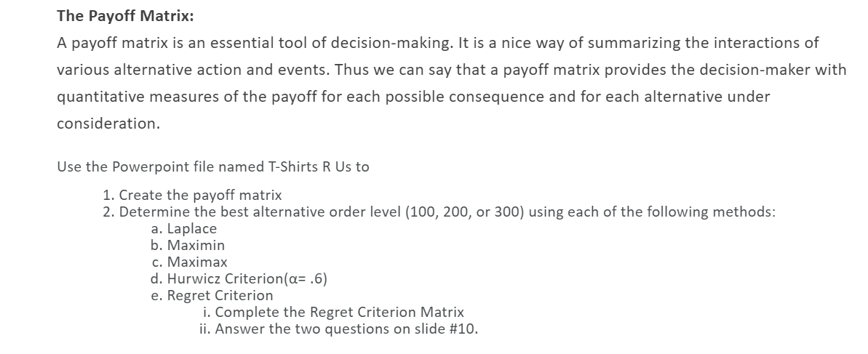Click the item "Determine the best alternative order level"
The image size is (868, 354).
pos(252,212)
